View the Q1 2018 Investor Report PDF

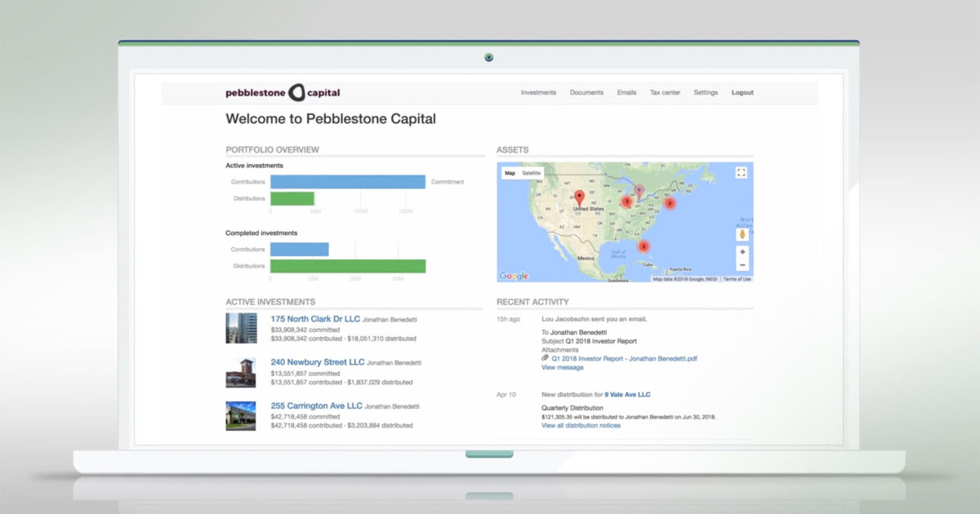(x=624, y=357)
